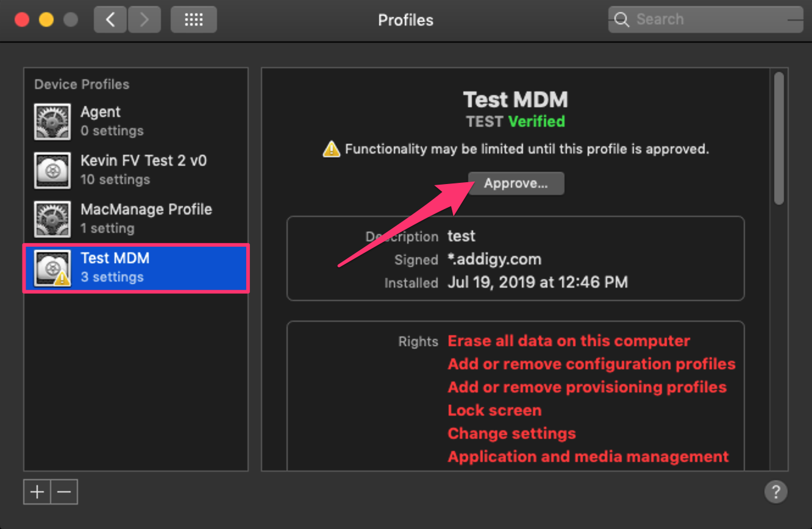
Task: Click the Show All grid icon
Action: [x=194, y=20]
